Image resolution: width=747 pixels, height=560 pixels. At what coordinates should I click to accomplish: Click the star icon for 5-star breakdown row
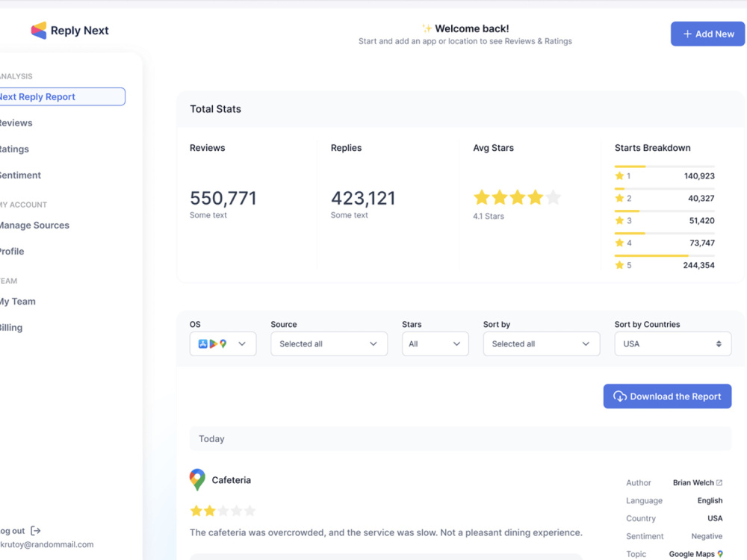pyautogui.click(x=619, y=265)
